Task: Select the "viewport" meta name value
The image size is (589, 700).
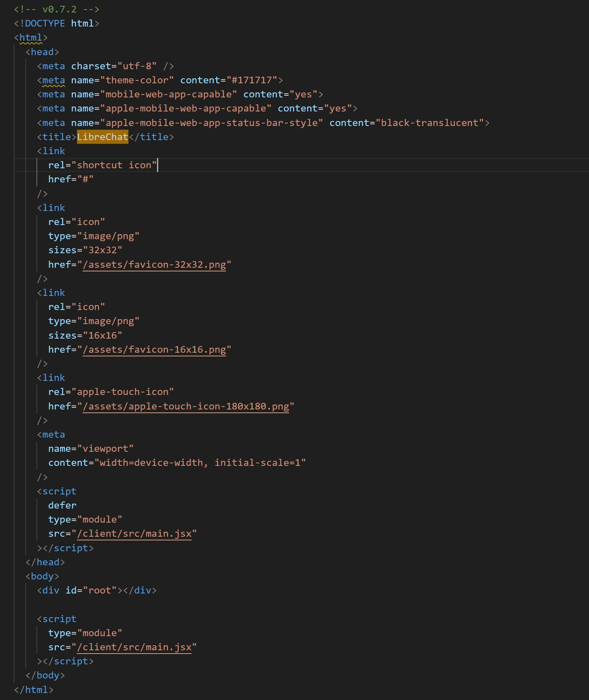Action: pos(105,448)
